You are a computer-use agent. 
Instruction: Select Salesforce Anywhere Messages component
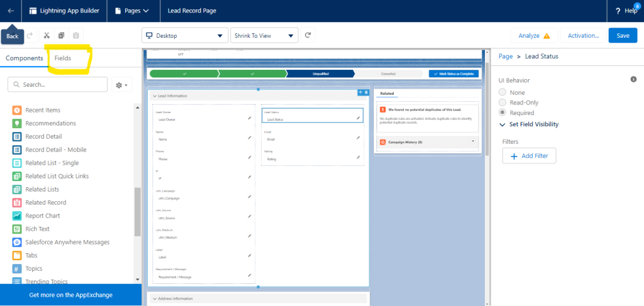point(67,242)
